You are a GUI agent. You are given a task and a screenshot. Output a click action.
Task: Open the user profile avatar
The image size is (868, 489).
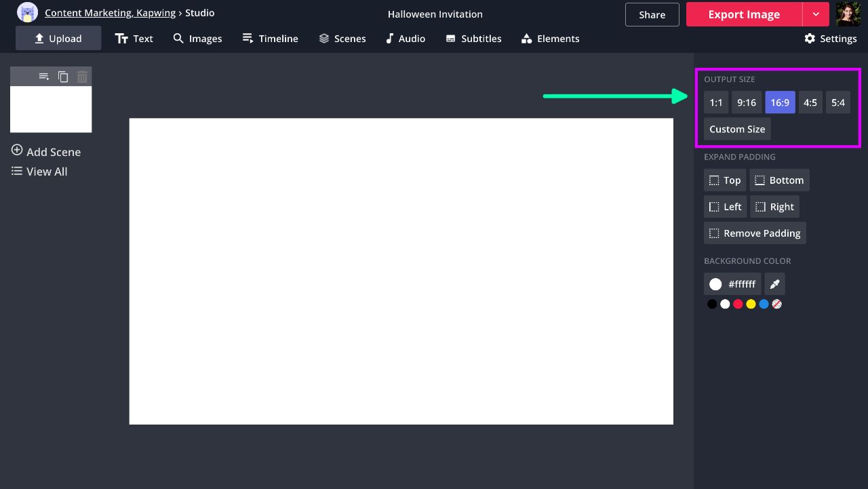pyautogui.click(x=848, y=14)
